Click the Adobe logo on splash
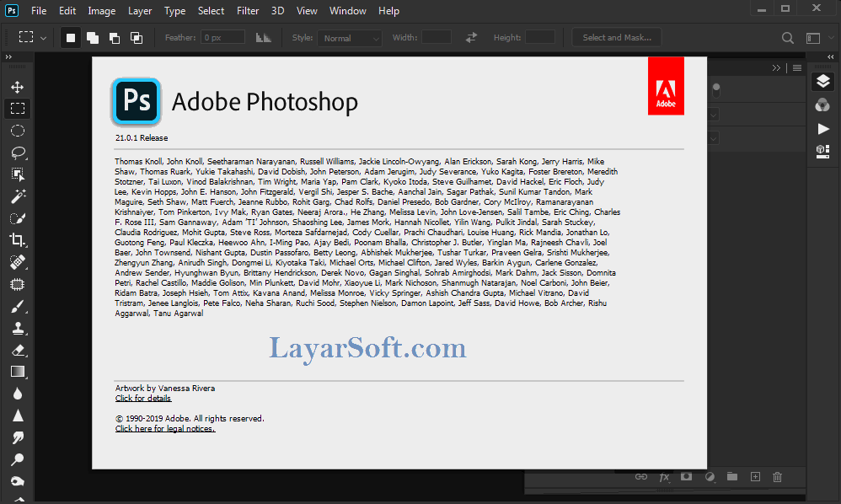The image size is (841, 504). coord(666,86)
